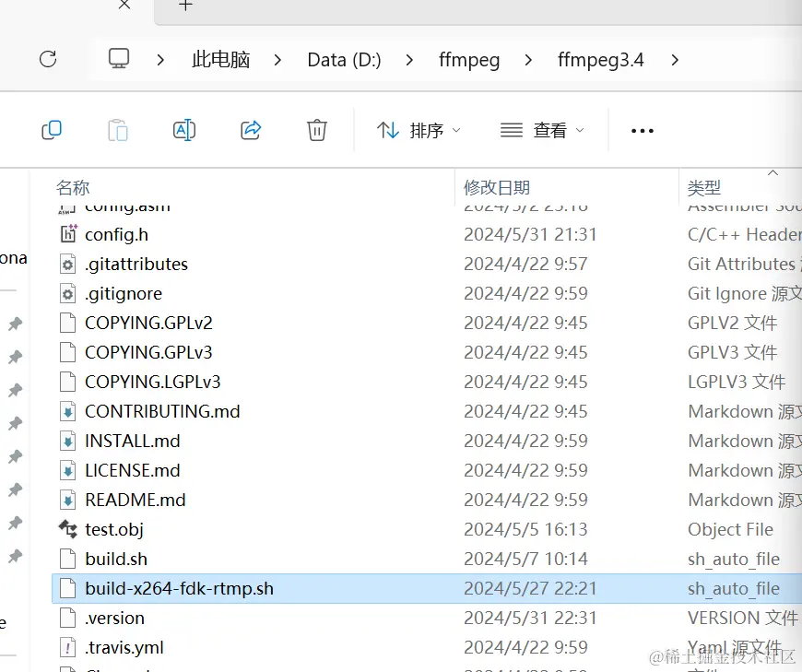The image size is (802, 672).
Task: Add a new tab with plus button
Action: pos(185,6)
